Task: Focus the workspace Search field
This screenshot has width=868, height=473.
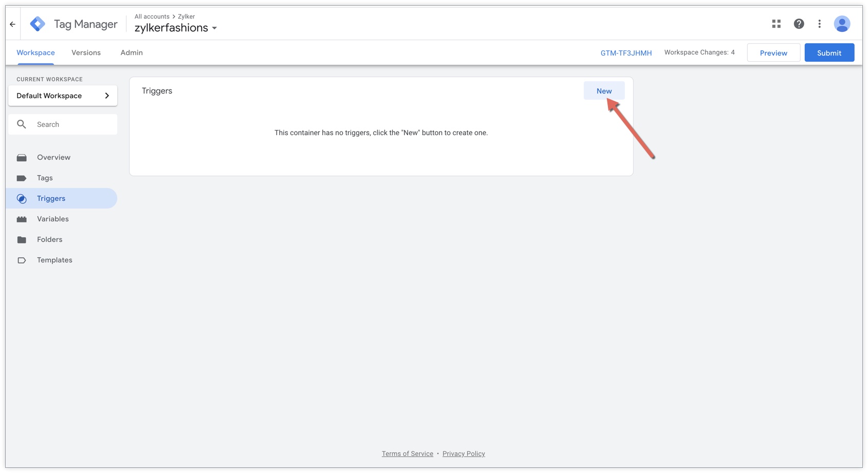Action: (x=63, y=124)
